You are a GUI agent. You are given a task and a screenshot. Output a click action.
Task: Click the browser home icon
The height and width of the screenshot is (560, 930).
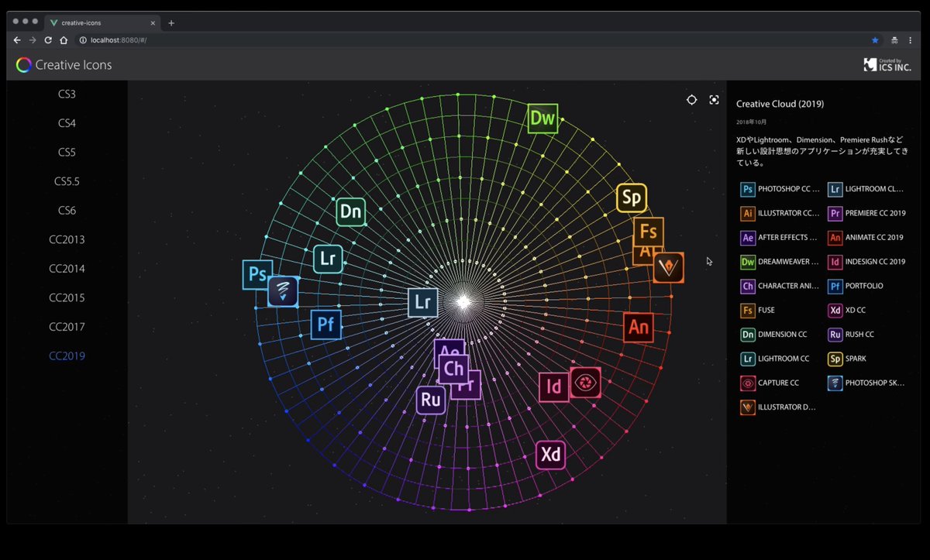(x=64, y=40)
